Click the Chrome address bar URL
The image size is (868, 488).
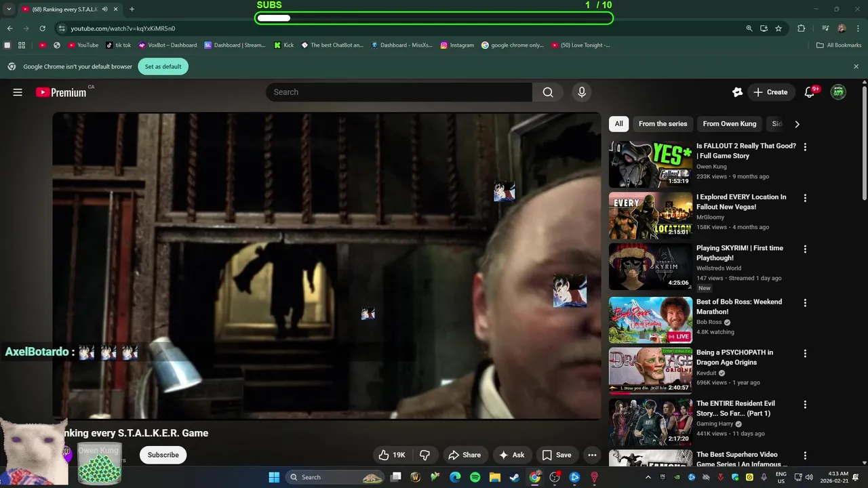(x=123, y=28)
